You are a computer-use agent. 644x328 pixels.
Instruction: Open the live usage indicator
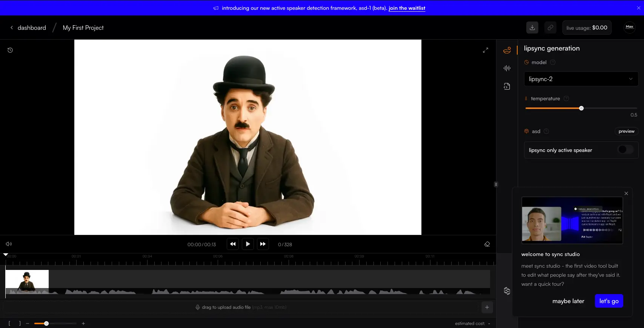pyautogui.click(x=587, y=28)
